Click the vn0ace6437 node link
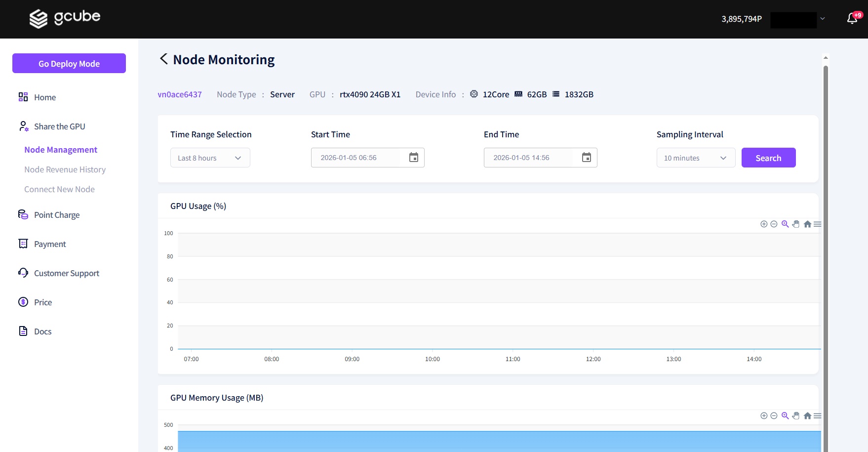868x452 pixels. click(x=180, y=94)
